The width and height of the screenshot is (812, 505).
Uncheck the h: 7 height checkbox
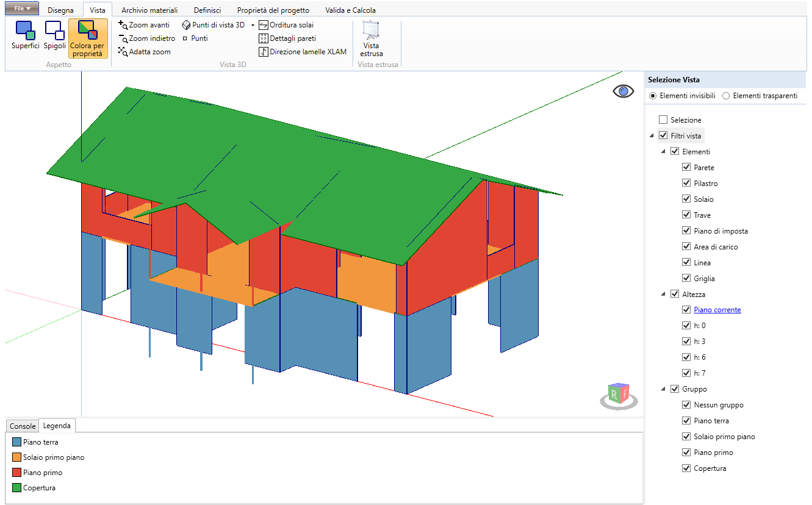[686, 373]
